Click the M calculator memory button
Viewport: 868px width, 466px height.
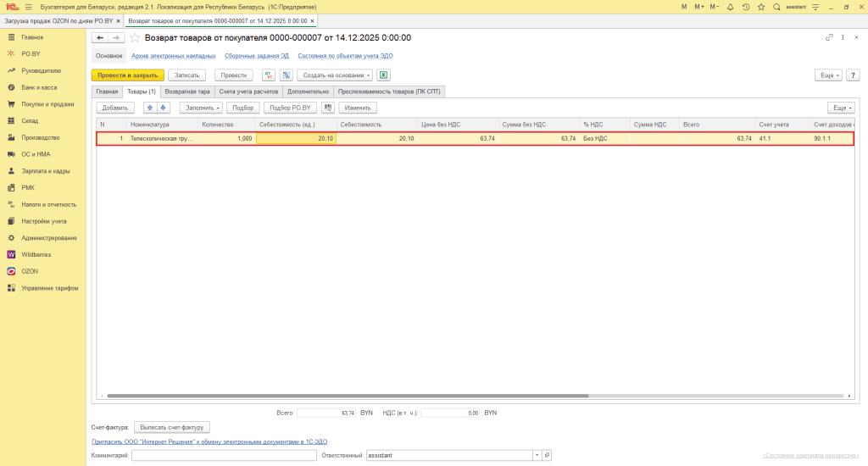click(x=684, y=7)
